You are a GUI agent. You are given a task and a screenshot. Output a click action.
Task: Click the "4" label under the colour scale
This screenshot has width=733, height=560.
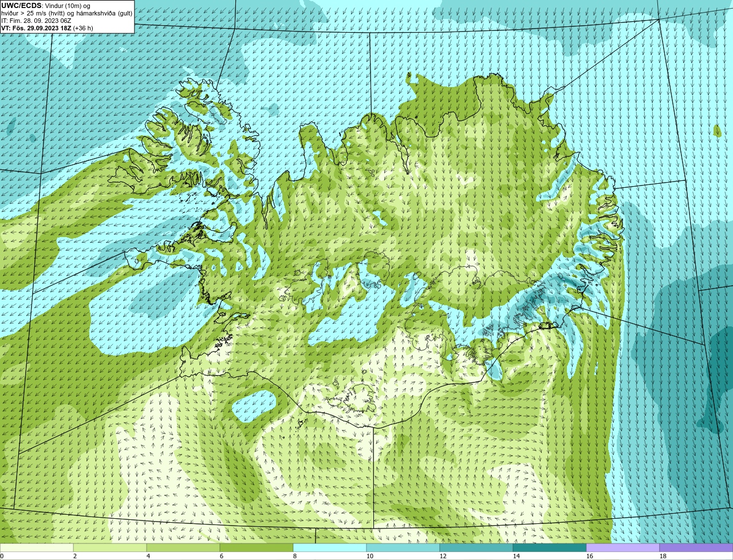[x=148, y=556]
